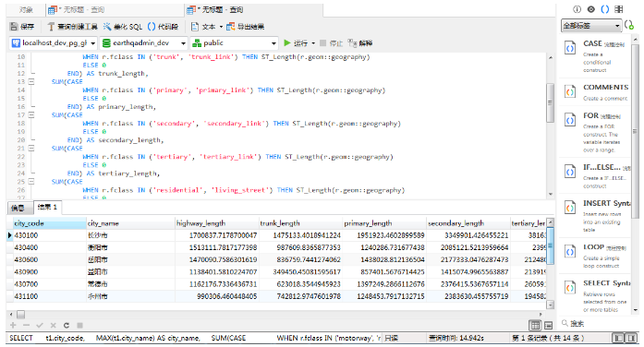
Task: Select the LOOP snippet
Action: click(x=595, y=256)
